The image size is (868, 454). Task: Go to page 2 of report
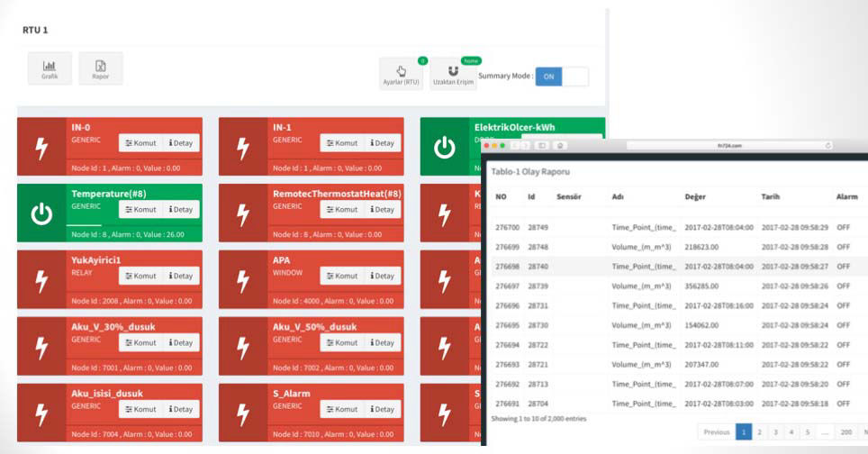point(760,431)
